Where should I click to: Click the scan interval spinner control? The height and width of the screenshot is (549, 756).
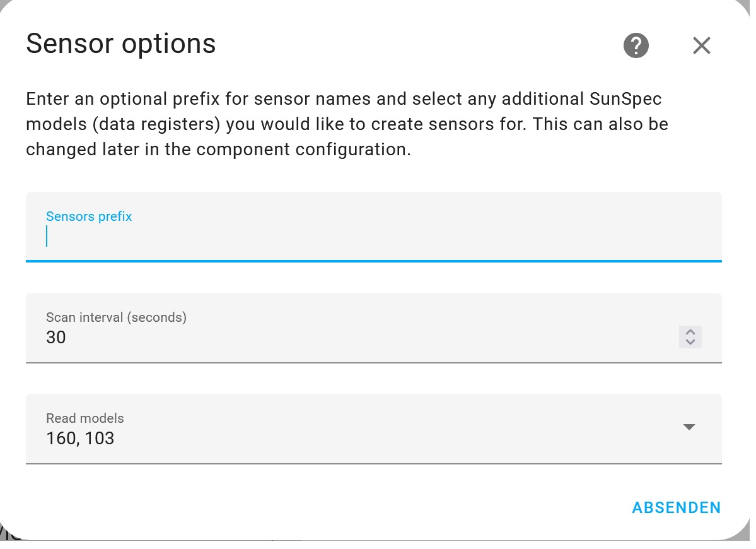690,337
